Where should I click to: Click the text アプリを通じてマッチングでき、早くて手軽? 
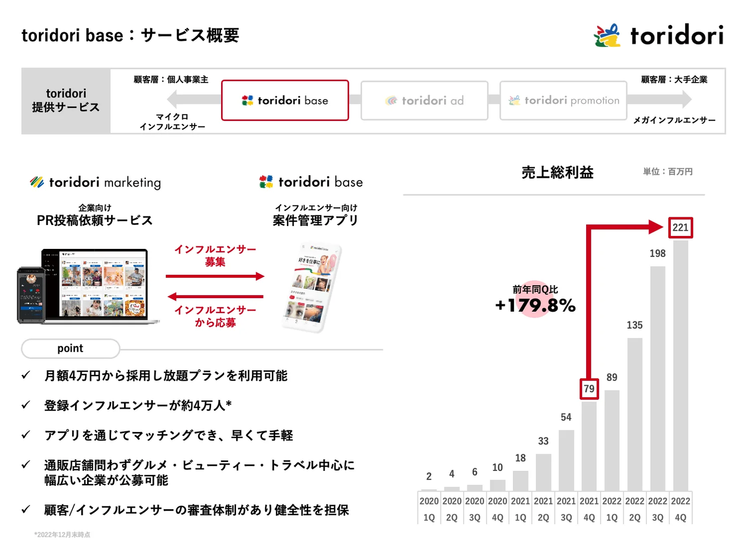pyautogui.click(x=169, y=435)
